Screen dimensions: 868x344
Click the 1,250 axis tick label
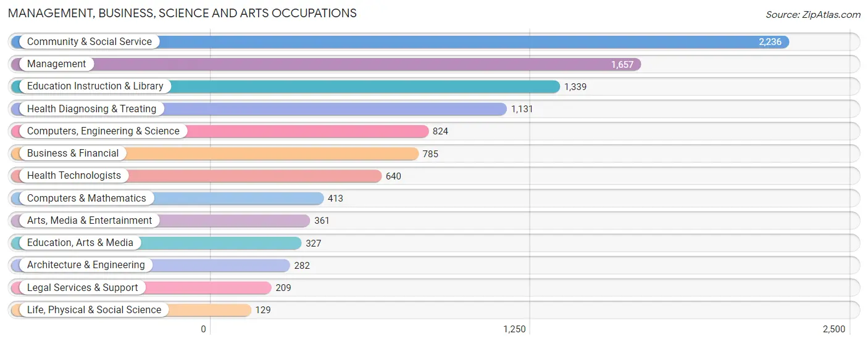[x=514, y=329]
